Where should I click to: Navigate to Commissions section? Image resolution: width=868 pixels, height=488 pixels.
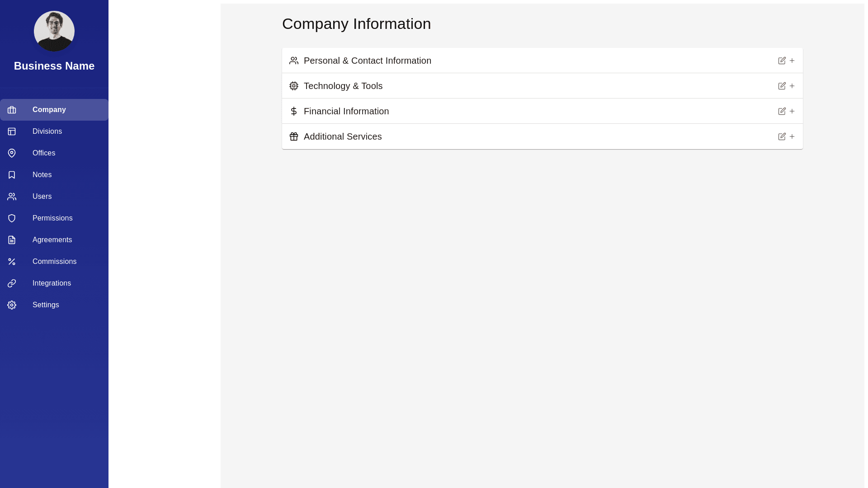coord(54,262)
